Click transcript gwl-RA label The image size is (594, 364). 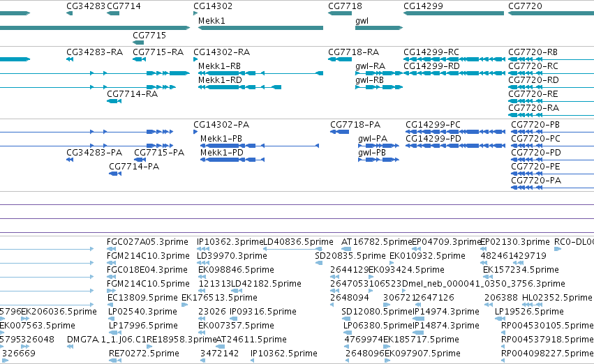tap(370, 66)
